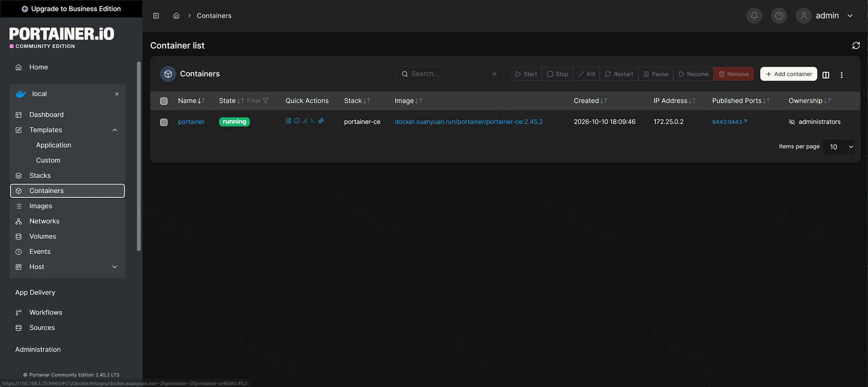
Task: Refresh the container list with reload icon
Action: 856,46
